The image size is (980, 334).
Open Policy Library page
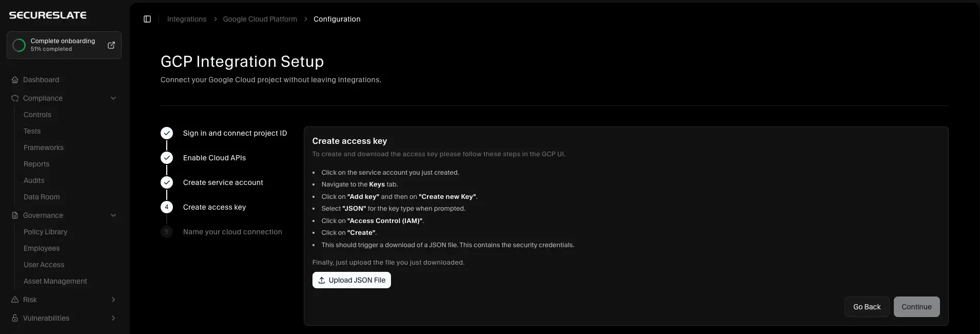click(x=45, y=232)
